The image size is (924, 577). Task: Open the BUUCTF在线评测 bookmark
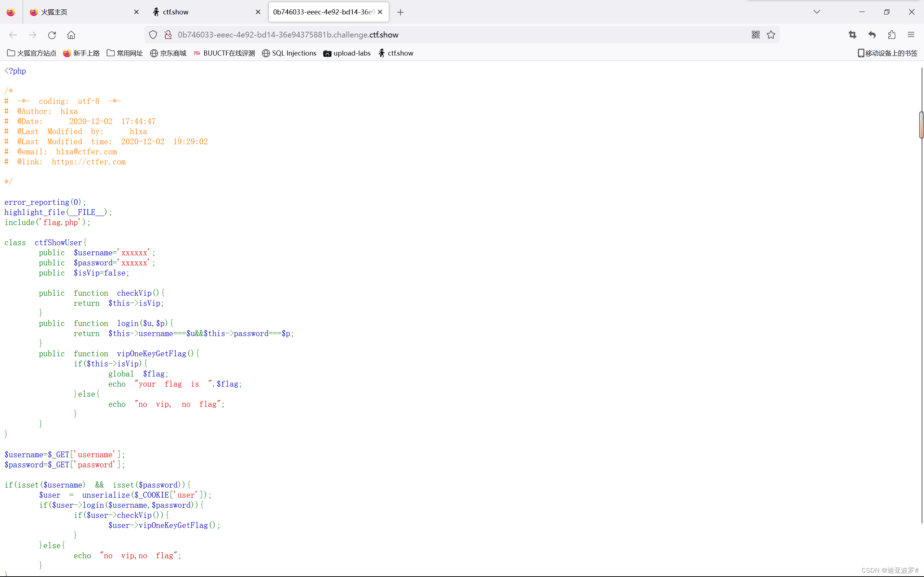[x=225, y=53]
